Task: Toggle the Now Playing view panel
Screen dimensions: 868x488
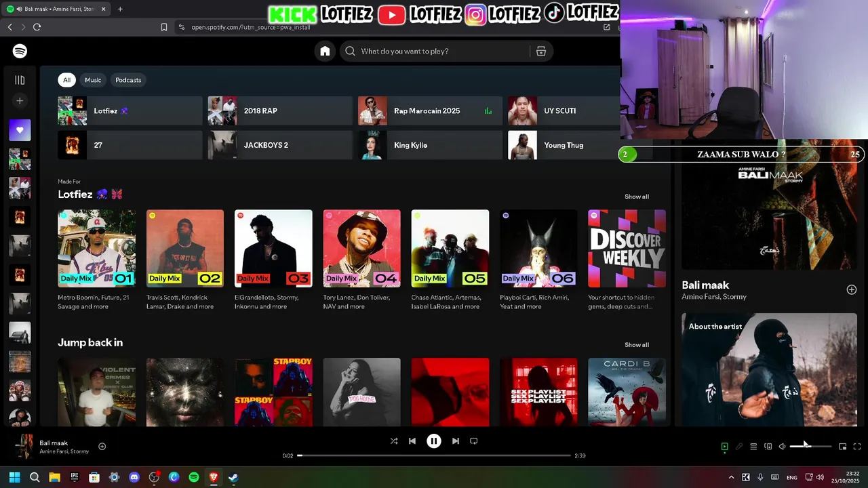Action: point(724,447)
